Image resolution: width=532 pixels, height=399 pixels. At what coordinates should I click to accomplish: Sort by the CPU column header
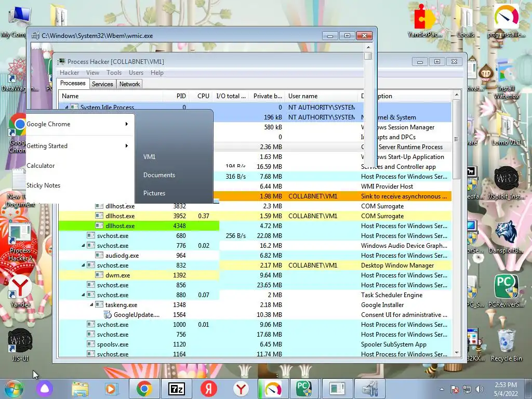(201, 96)
